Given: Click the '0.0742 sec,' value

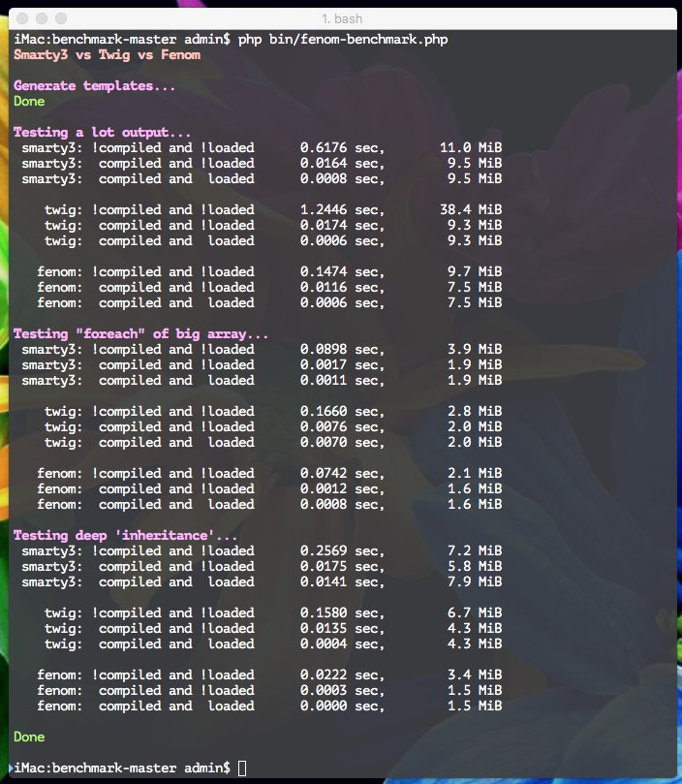Looking at the screenshot, I should tap(342, 474).
